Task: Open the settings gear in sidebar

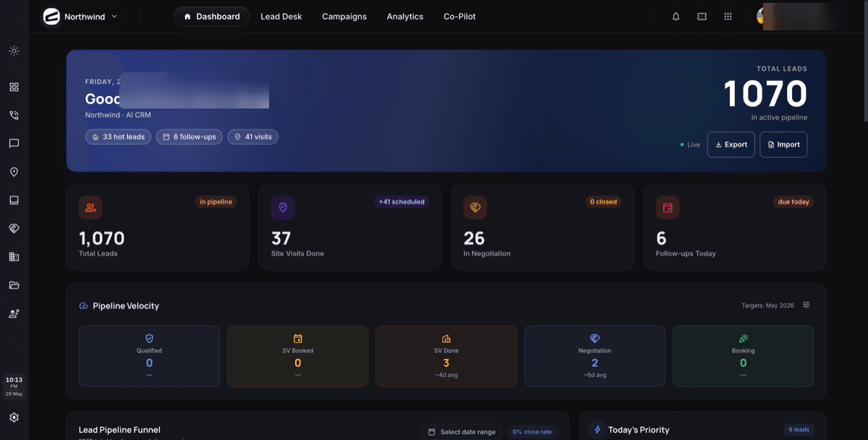Action: 14,418
